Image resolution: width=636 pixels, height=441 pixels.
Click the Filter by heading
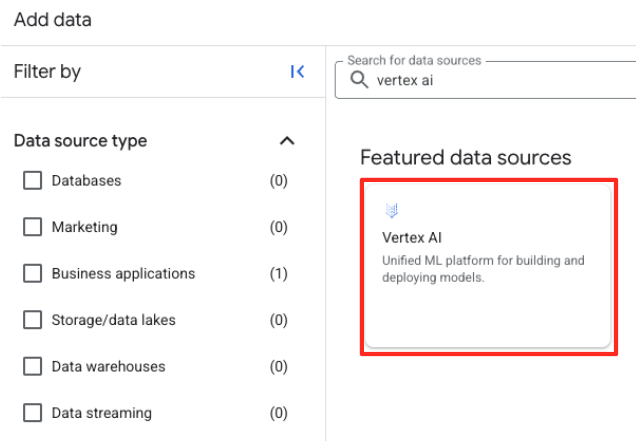[x=47, y=72]
